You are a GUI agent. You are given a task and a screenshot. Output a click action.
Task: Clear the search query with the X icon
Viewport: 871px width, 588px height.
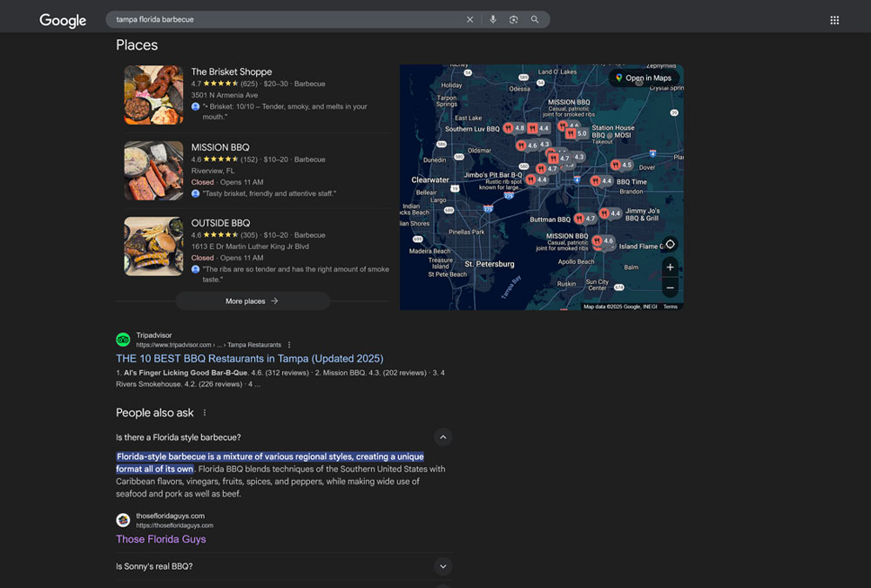point(469,19)
